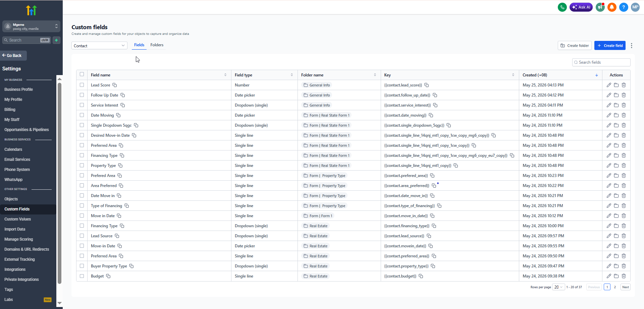644x309 pixels.
Task: Delete the Follow Up Date field
Action: 624,95
